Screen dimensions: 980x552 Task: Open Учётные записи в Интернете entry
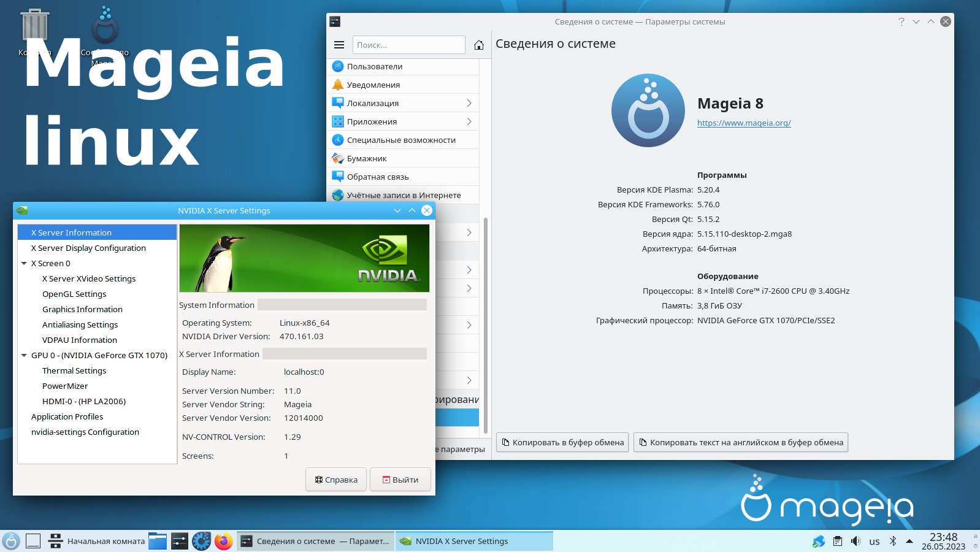click(x=403, y=195)
